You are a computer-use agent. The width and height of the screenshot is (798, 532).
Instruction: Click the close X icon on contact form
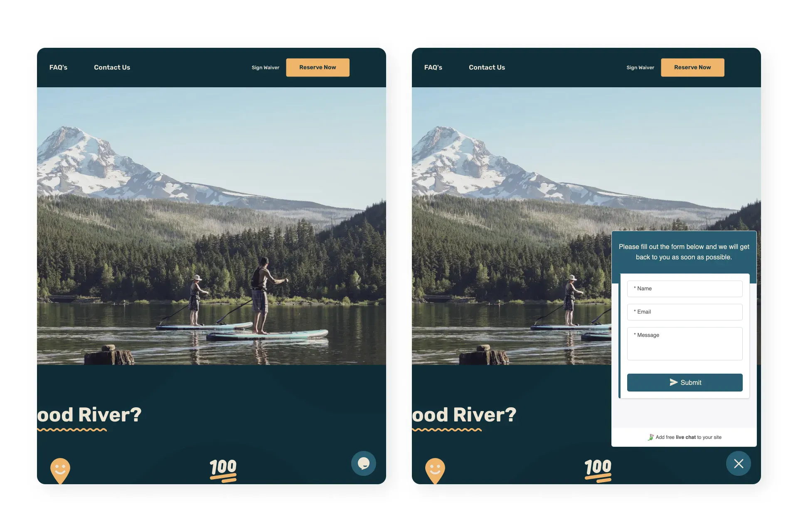pyautogui.click(x=739, y=463)
